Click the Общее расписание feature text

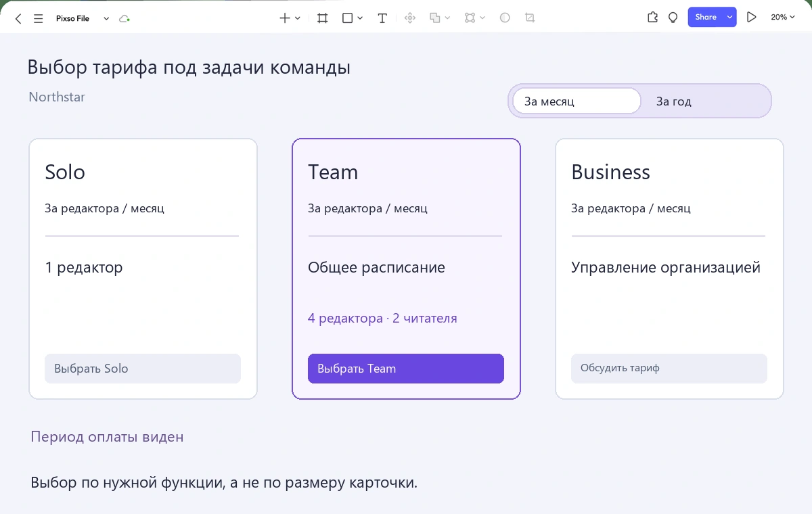coord(376,268)
